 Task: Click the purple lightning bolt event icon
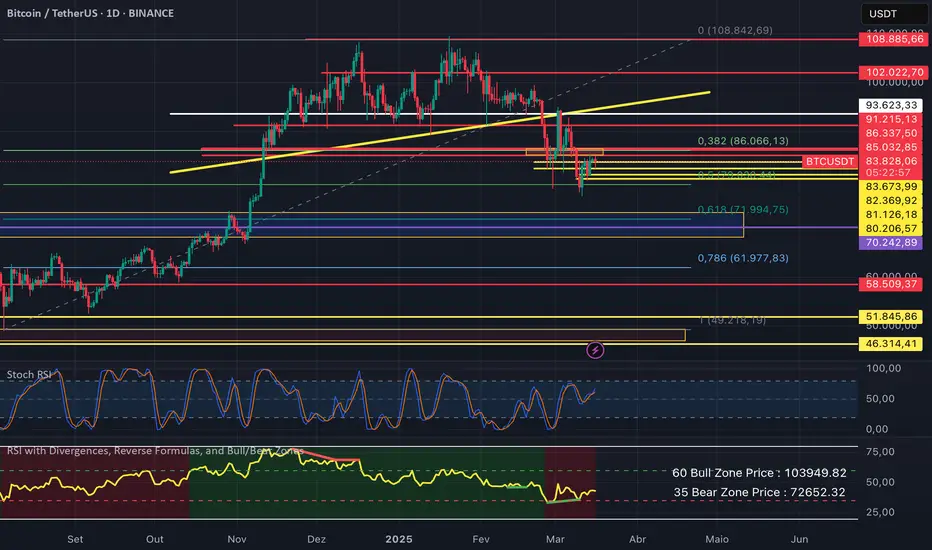(595, 350)
